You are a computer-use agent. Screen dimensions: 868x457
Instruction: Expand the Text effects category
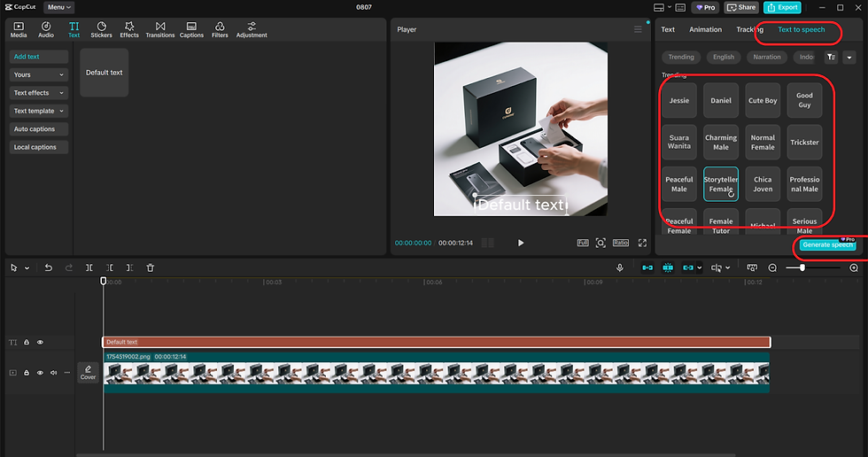[39, 93]
